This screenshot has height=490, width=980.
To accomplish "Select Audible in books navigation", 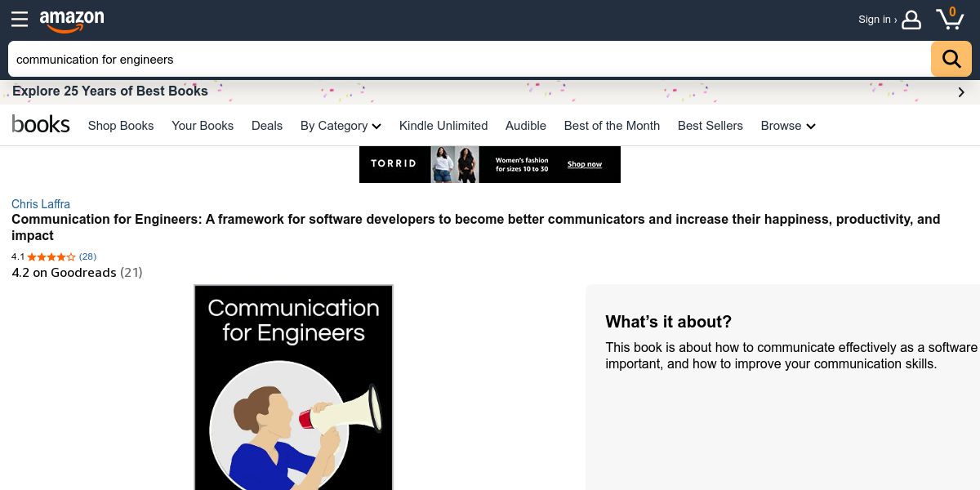I will pyautogui.click(x=526, y=126).
